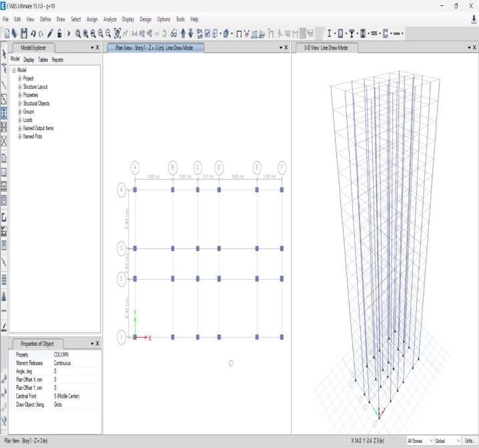The image size is (479, 448).
Task: Click the New Model icon
Action: (7, 33)
